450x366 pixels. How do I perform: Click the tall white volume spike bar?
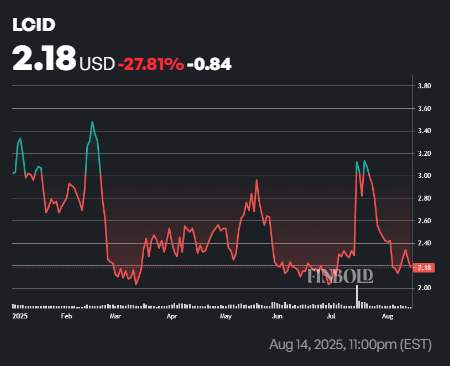click(357, 296)
